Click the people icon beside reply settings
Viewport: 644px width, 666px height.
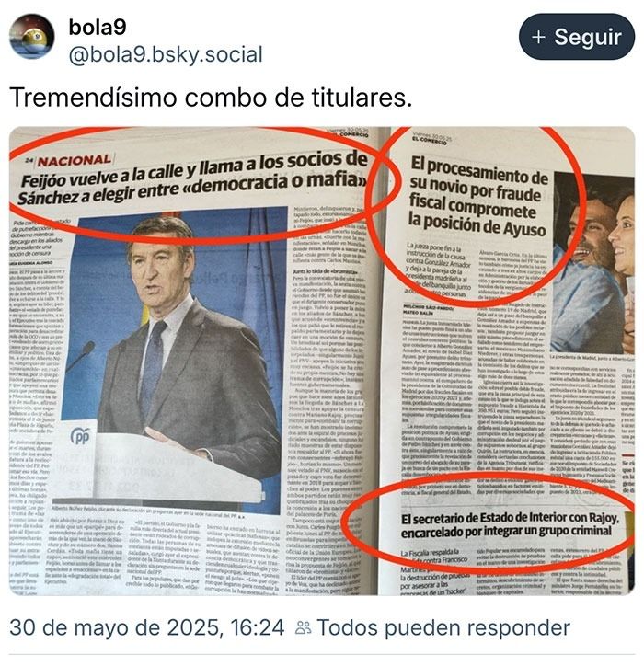click(304, 627)
